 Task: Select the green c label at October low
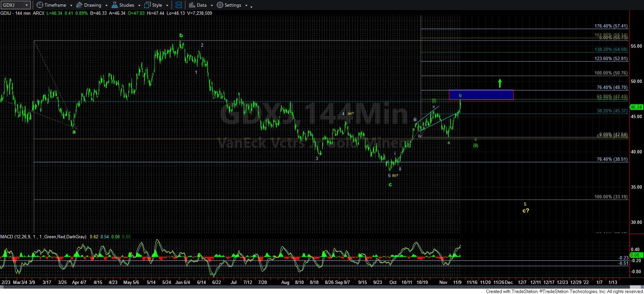[x=390, y=185]
